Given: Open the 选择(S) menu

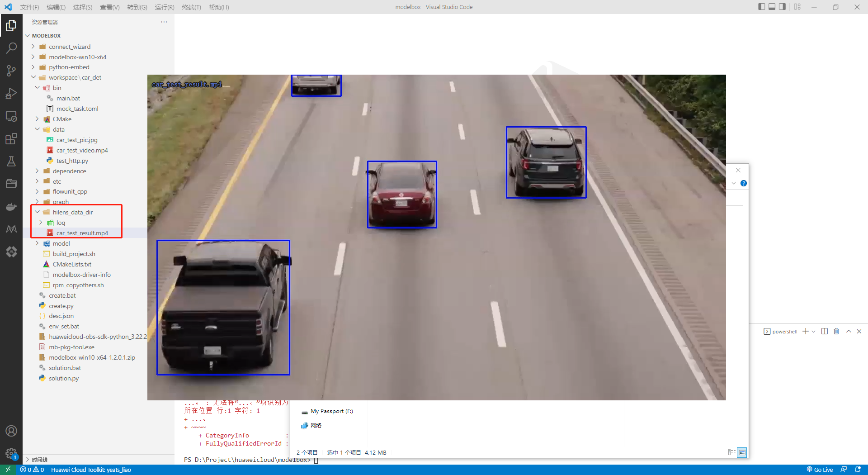Looking at the screenshot, I should coord(83,7).
